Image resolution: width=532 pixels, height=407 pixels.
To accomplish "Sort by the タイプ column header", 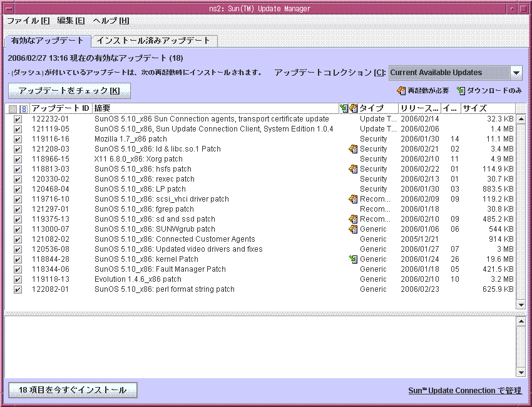I will click(x=377, y=109).
